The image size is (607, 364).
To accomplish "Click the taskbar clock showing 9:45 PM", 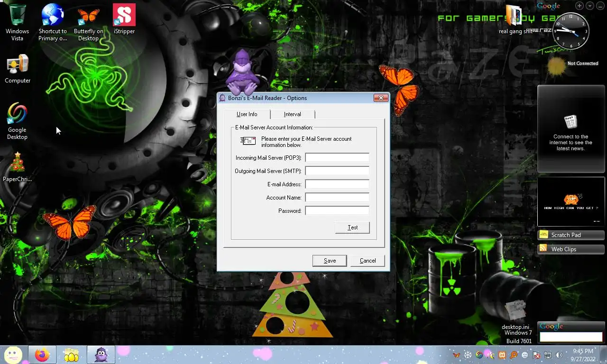I will tap(583, 355).
